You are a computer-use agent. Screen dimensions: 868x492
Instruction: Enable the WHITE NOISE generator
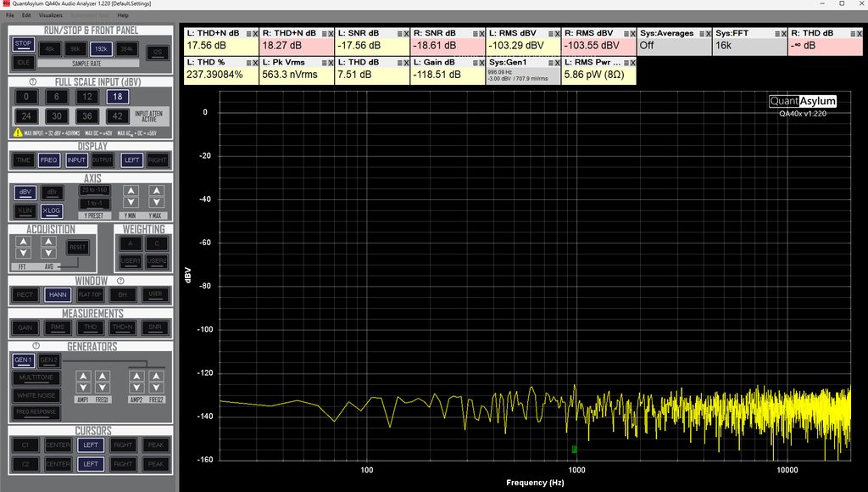(x=36, y=395)
